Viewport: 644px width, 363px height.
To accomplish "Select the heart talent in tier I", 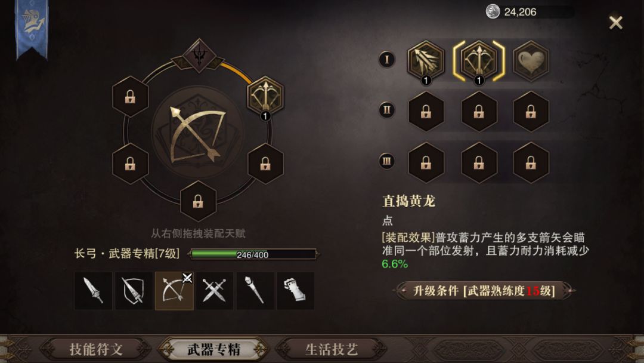I will click(x=531, y=61).
